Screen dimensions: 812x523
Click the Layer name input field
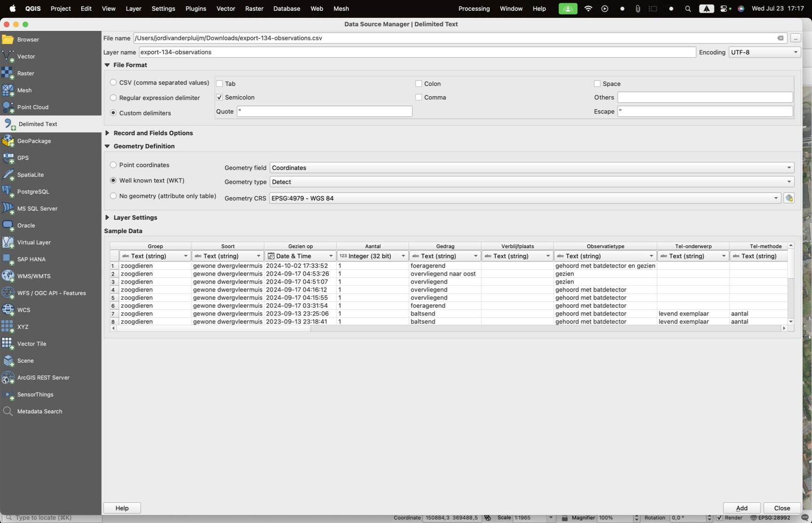(417, 52)
